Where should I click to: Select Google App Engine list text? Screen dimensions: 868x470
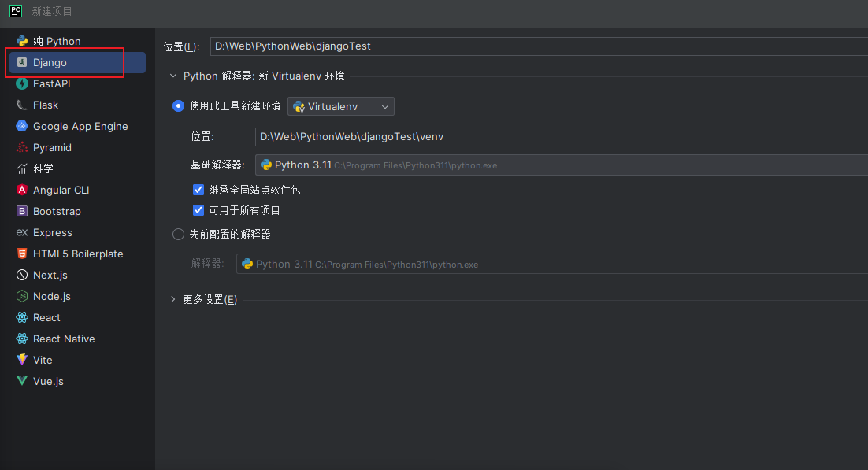[x=80, y=126]
